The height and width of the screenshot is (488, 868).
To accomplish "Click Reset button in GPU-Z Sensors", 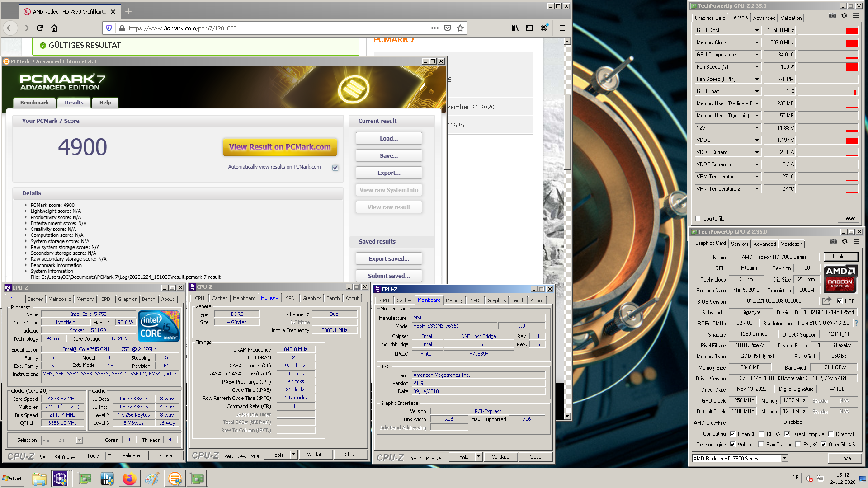I will point(848,218).
